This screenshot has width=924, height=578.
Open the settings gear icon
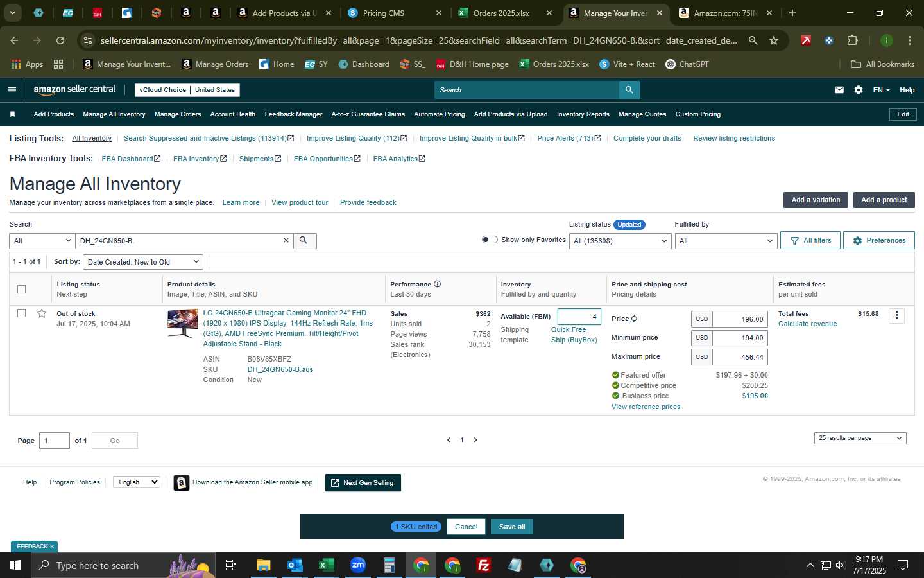(x=859, y=90)
